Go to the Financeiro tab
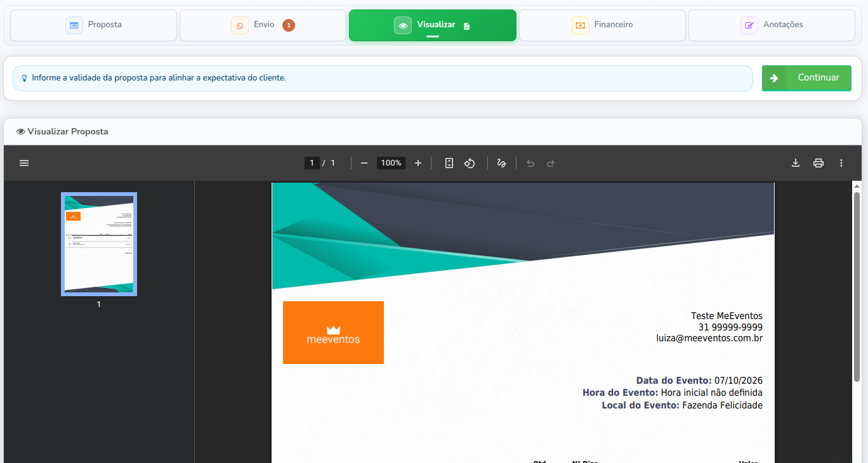Viewport: 868px width, 463px height. tap(602, 25)
